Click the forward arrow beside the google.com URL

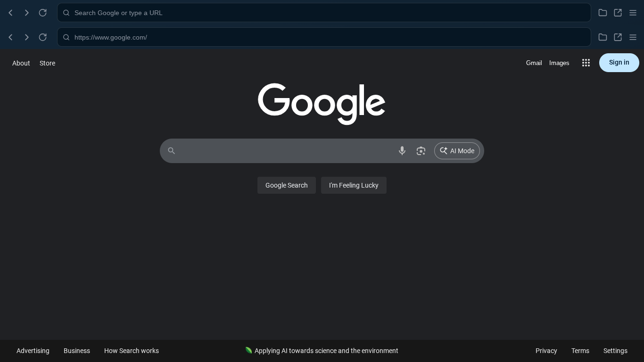(x=26, y=37)
